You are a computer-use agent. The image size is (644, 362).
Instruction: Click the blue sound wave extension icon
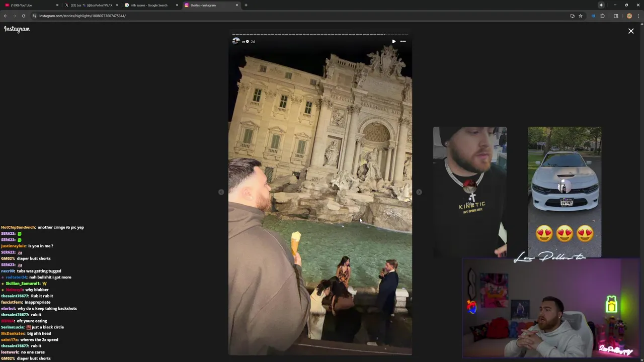click(x=593, y=16)
